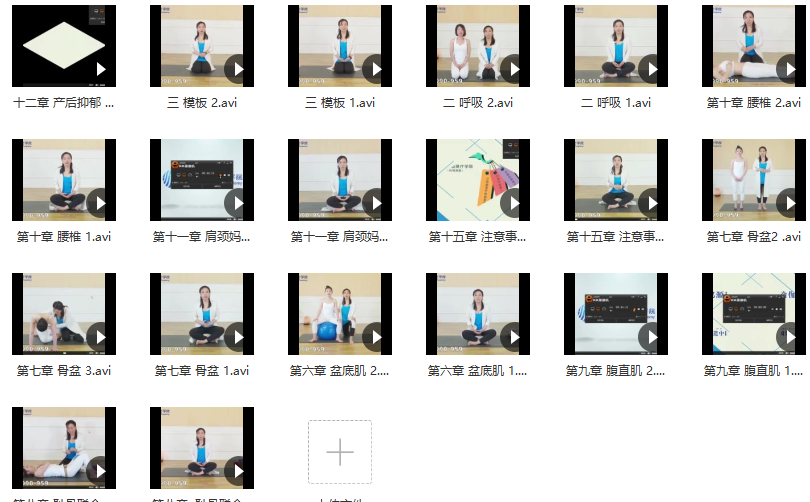The width and height of the screenshot is (810, 502).
Task: Open the 第七章 骨盆2 .avi thumbnail
Action: point(754,180)
